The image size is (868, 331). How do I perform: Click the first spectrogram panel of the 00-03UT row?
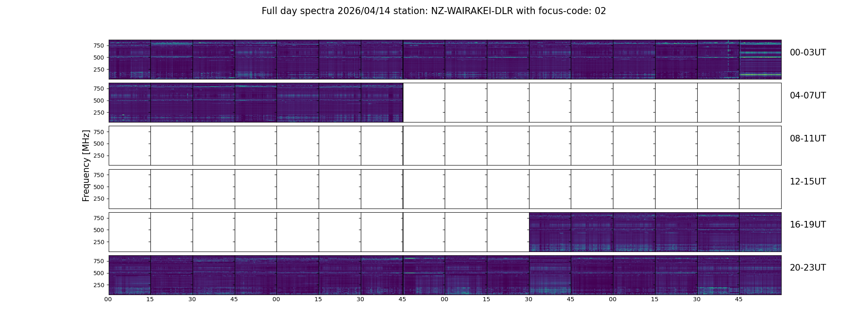[129, 60]
